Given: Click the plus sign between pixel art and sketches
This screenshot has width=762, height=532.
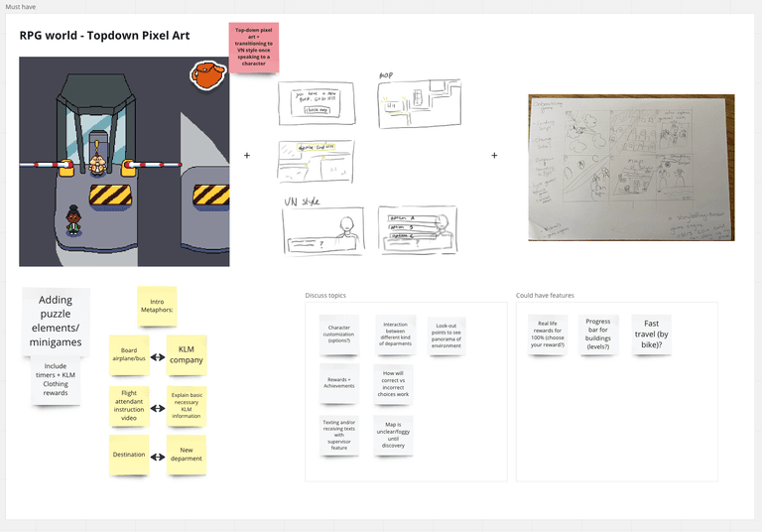Looking at the screenshot, I should click(x=247, y=155).
